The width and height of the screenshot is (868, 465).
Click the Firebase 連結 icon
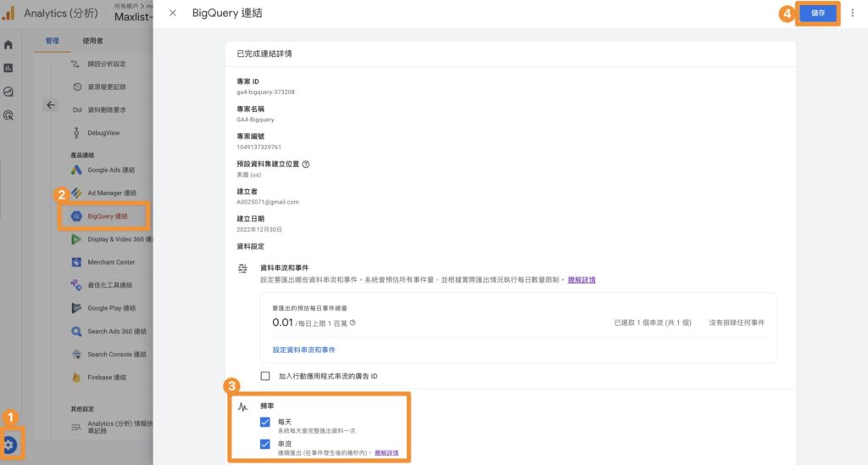tap(76, 378)
